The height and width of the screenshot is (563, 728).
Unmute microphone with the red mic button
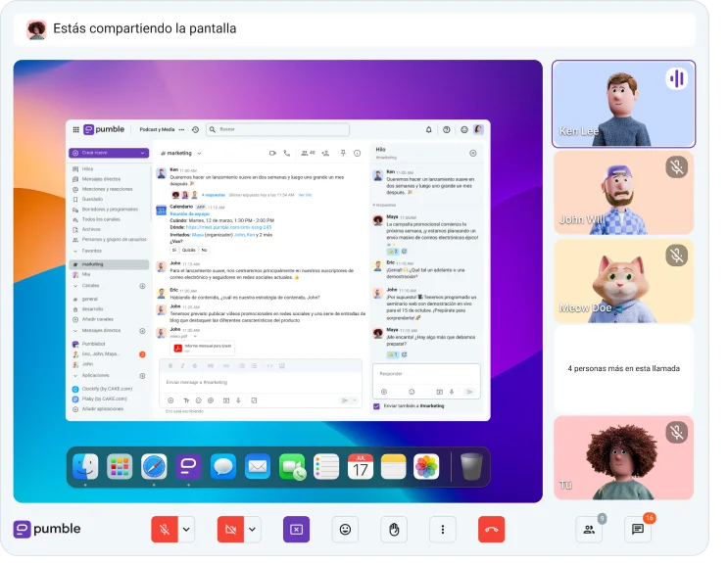[x=165, y=529]
